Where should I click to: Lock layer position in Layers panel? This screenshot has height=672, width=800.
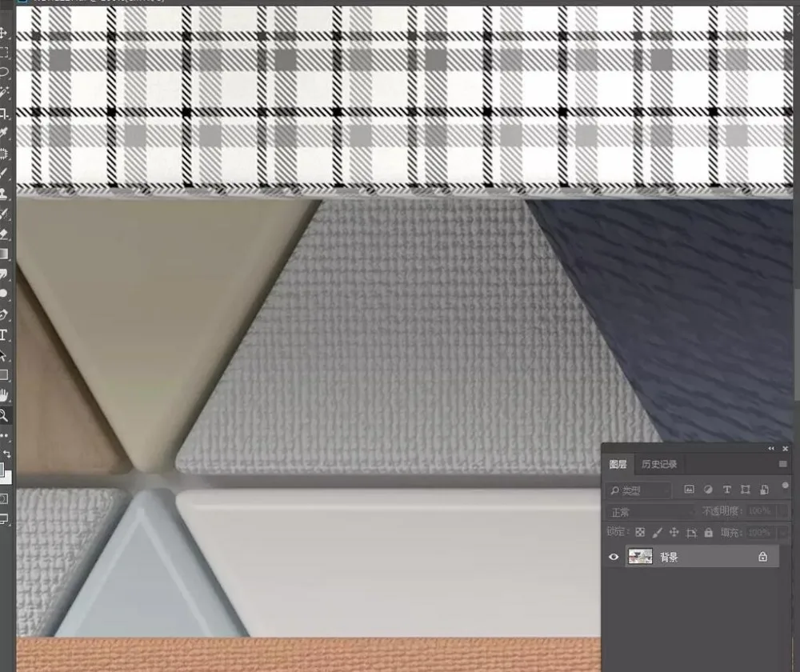[674, 533]
